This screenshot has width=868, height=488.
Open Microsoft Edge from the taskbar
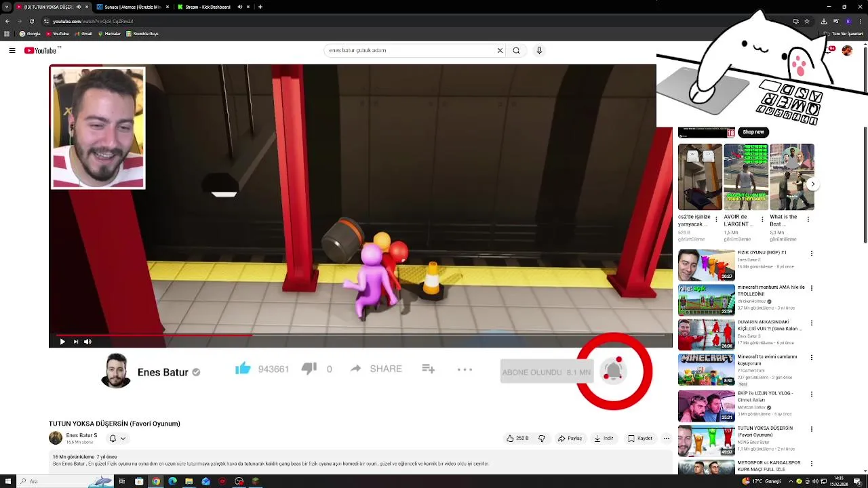pyautogui.click(x=172, y=481)
